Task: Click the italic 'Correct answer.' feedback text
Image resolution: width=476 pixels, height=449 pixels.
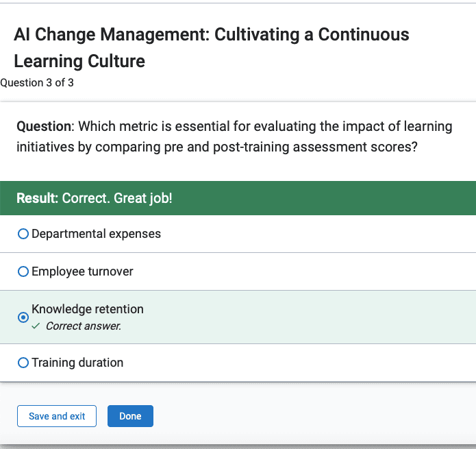Action: [84, 326]
